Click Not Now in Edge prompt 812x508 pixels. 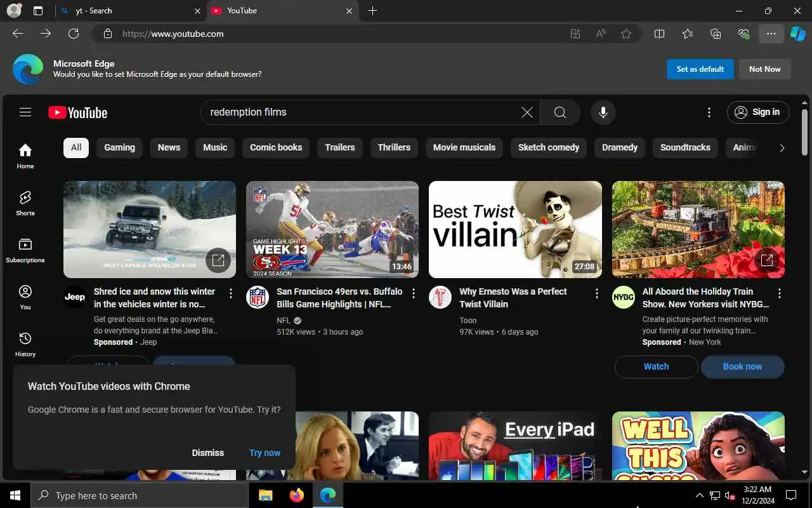tap(765, 69)
